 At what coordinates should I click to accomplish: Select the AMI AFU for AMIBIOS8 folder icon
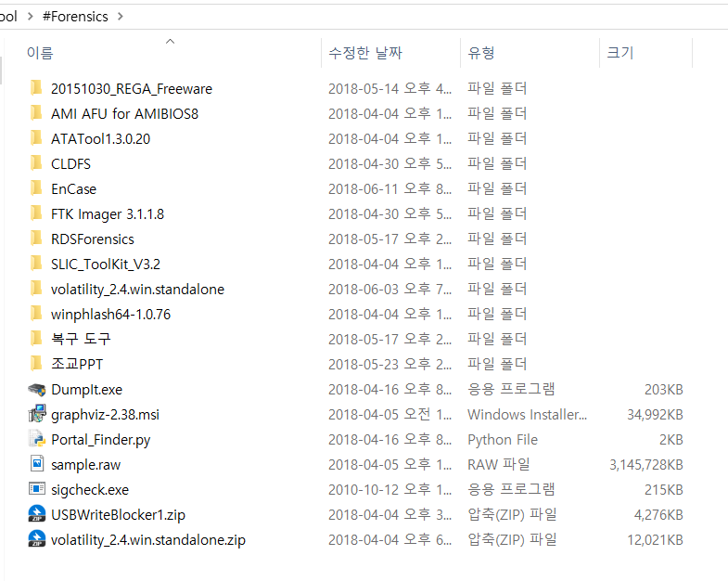[x=36, y=113]
